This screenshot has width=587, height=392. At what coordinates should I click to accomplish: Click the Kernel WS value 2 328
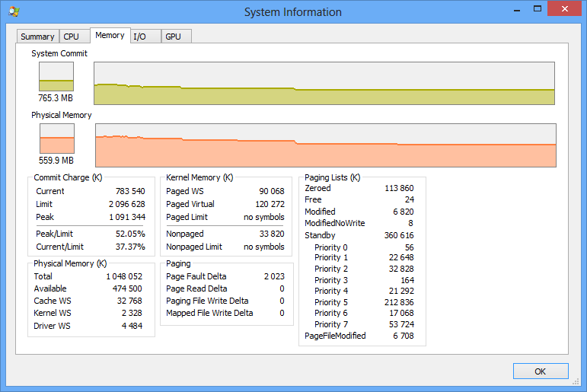(132, 313)
